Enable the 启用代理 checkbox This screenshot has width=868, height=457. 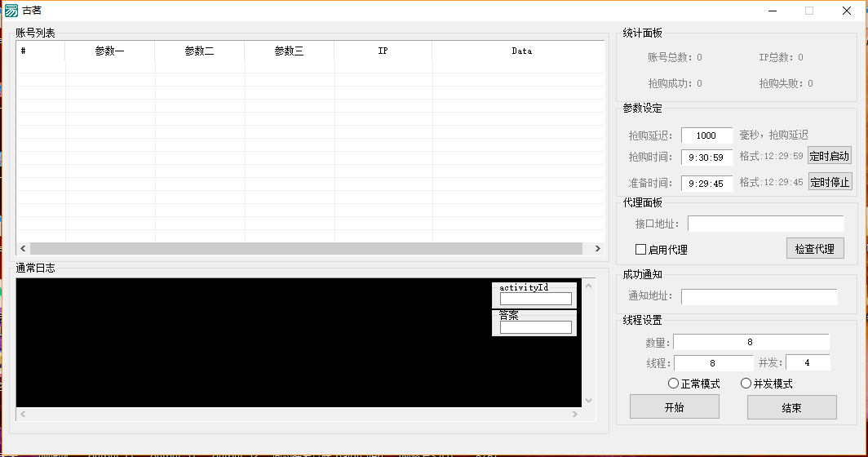[641, 249]
